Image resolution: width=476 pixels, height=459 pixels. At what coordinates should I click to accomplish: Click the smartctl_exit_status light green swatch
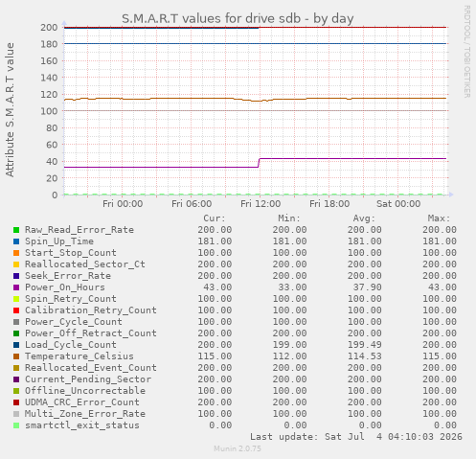(x=16, y=425)
